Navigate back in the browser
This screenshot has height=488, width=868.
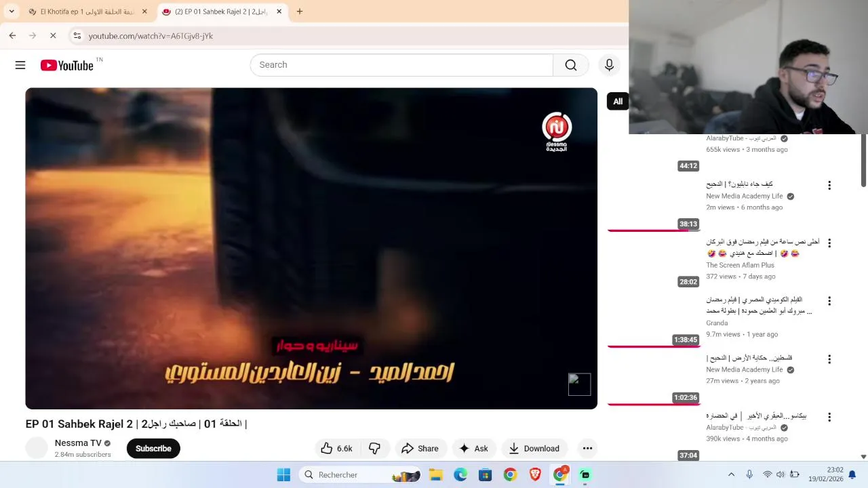click(x=12, y=35)
